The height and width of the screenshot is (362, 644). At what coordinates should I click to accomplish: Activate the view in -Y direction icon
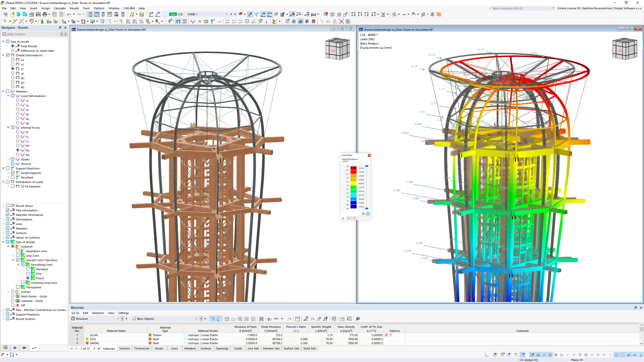click(x=360, y=14)
